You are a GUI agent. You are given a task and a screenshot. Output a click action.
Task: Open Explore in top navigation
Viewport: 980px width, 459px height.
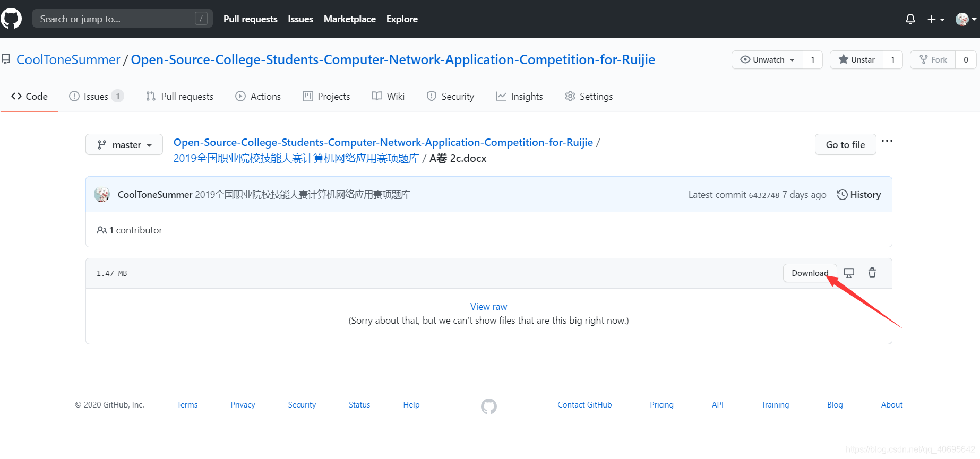coord(402,19)
